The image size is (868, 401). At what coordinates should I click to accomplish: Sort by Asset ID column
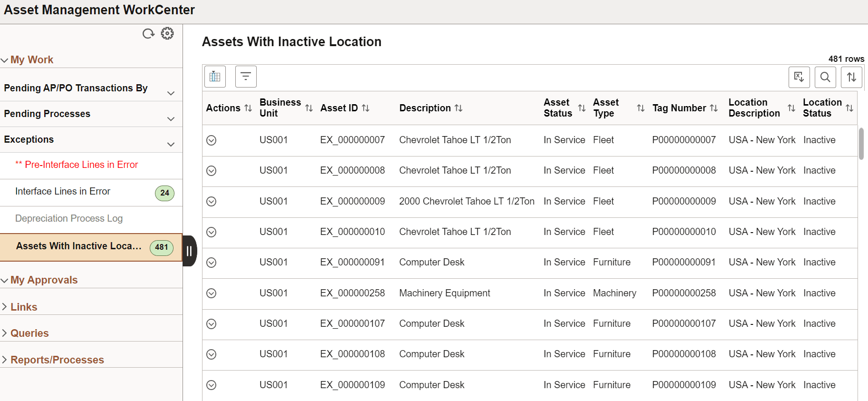pyautogui.click(x=366, y=108)
